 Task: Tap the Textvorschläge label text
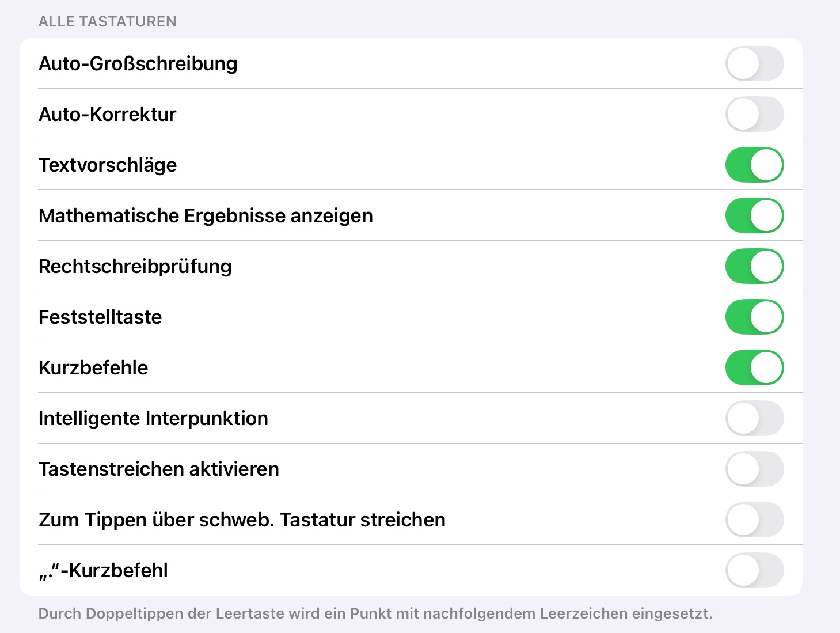coord(108,165)
